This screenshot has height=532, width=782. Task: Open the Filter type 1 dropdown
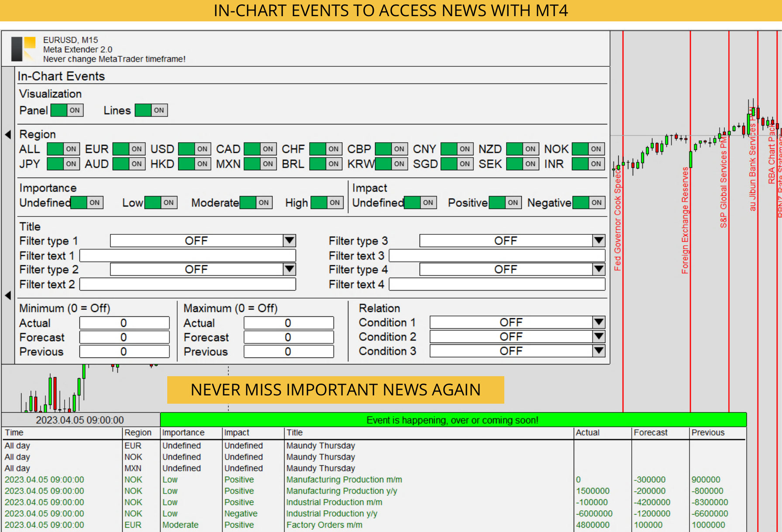click(203, 241)
